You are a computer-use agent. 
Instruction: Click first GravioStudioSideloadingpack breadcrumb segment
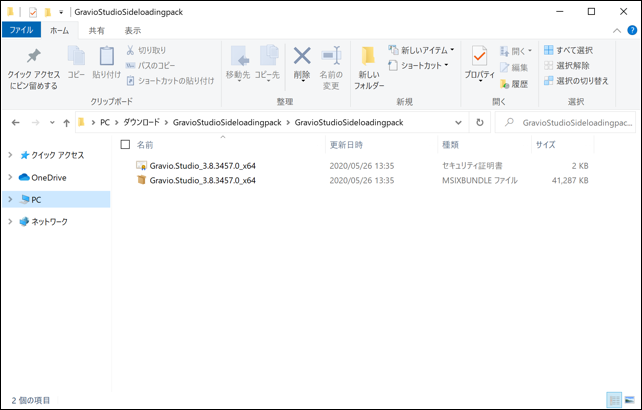coord(227,122)
